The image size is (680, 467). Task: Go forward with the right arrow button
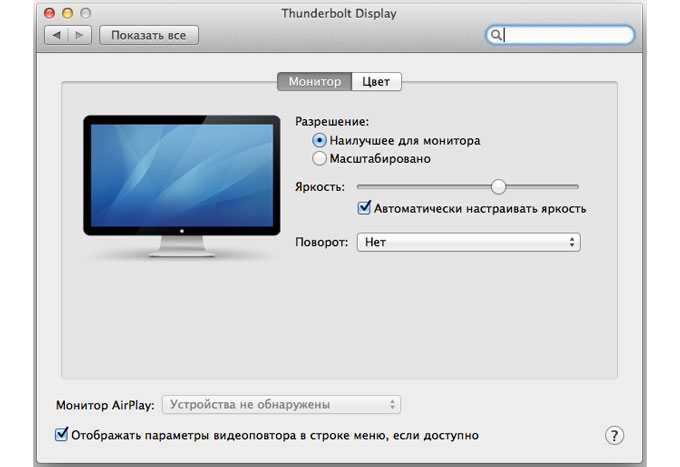(x=80, y=35)
